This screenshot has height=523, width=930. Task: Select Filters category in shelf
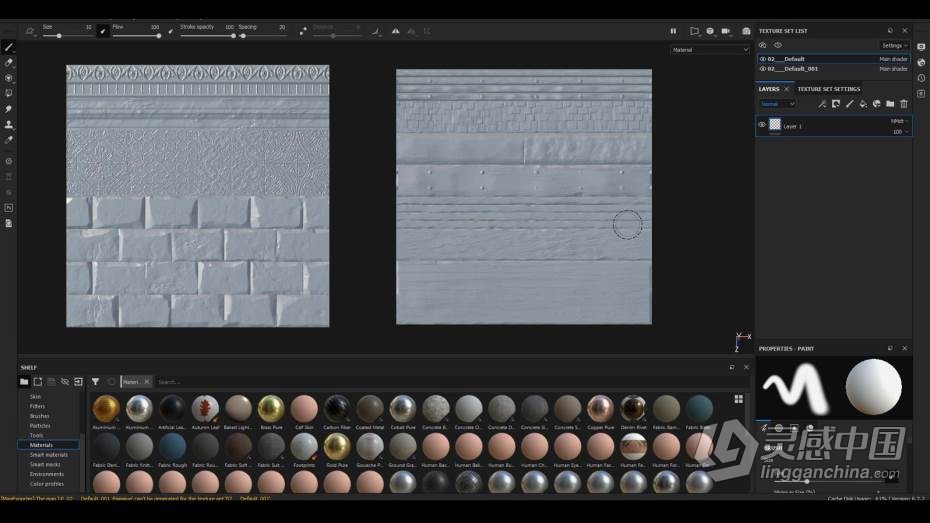pos(37,406)
